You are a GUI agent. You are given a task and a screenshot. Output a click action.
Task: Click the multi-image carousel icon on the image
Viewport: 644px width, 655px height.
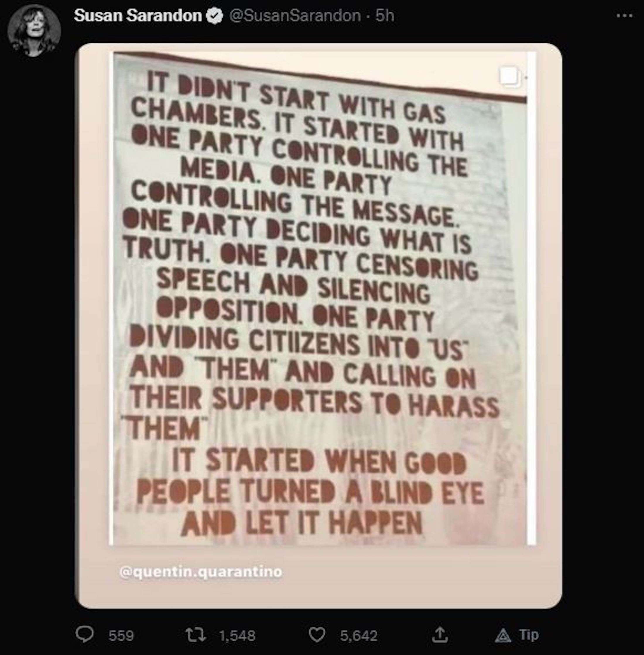tap(510, 76)
